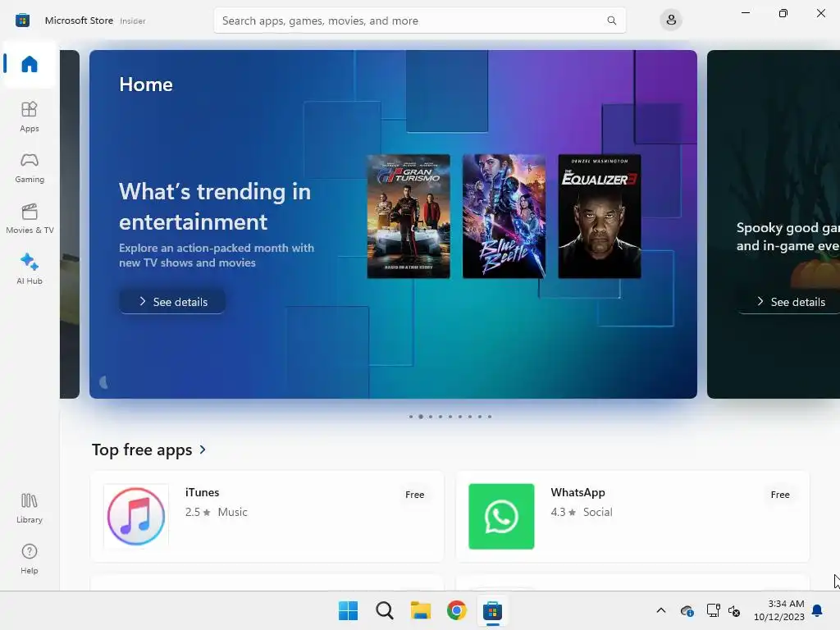Click the Music category under iTunes
The height and width of the screenshot is (630, 840).
click(232, 512)
